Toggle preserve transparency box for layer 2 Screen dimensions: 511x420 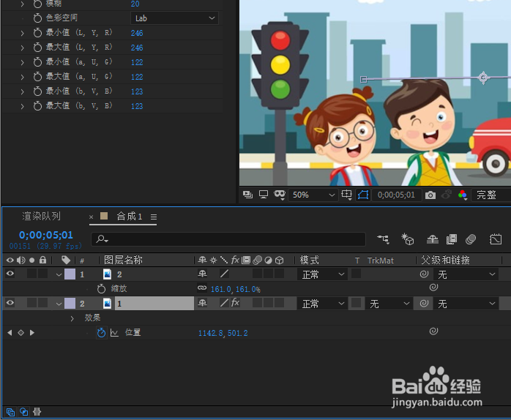(357, 303)
